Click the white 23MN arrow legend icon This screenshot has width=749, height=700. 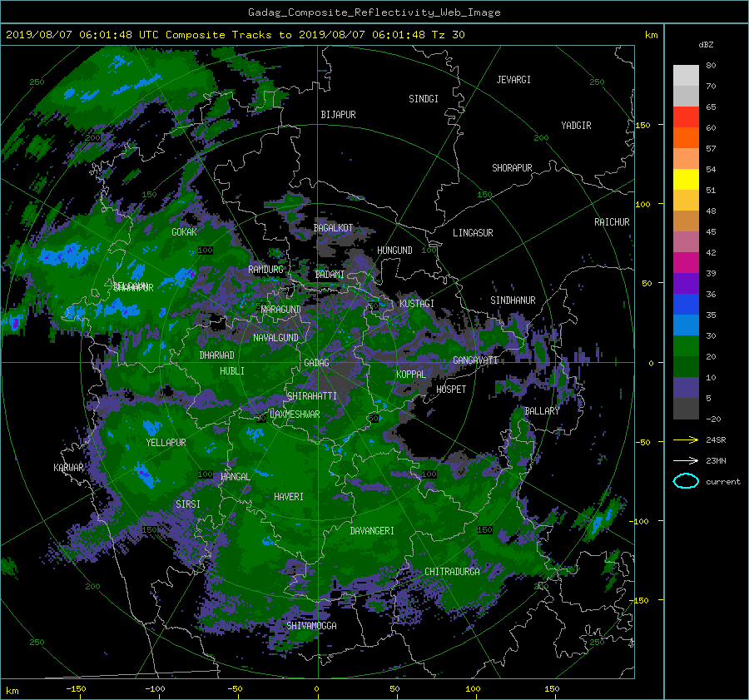686,460
